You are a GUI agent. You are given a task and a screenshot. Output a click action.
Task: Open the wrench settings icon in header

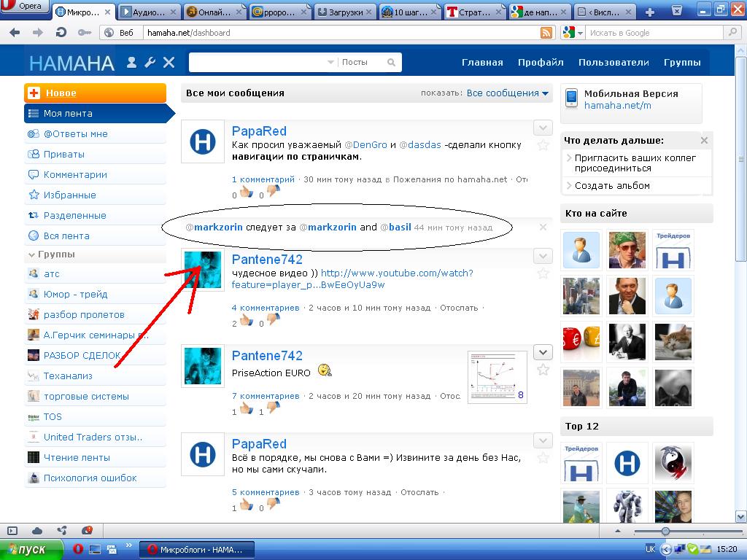[x=150, y=63]
